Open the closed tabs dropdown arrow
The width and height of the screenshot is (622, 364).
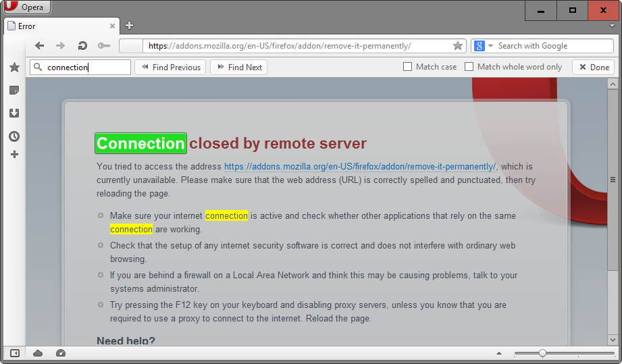point(613,26)
